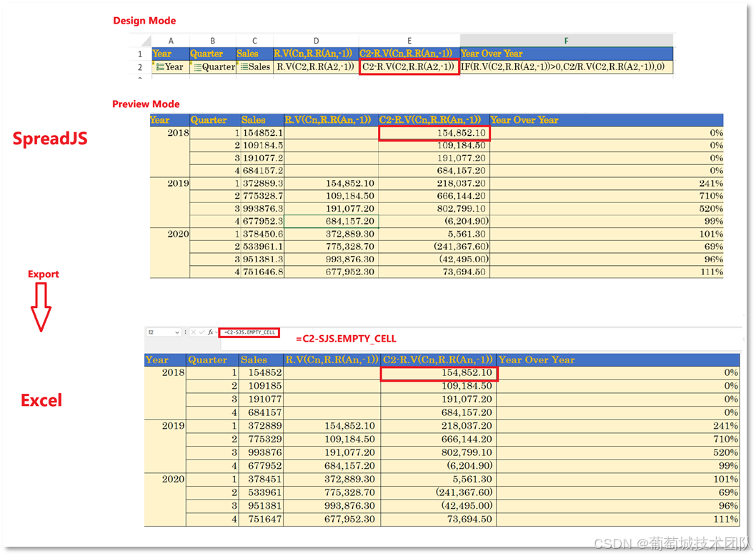The width and height of the screenshot is (756, 556).
Task: Click sales value 751647 in Excel table
Action: pos(261,520)
